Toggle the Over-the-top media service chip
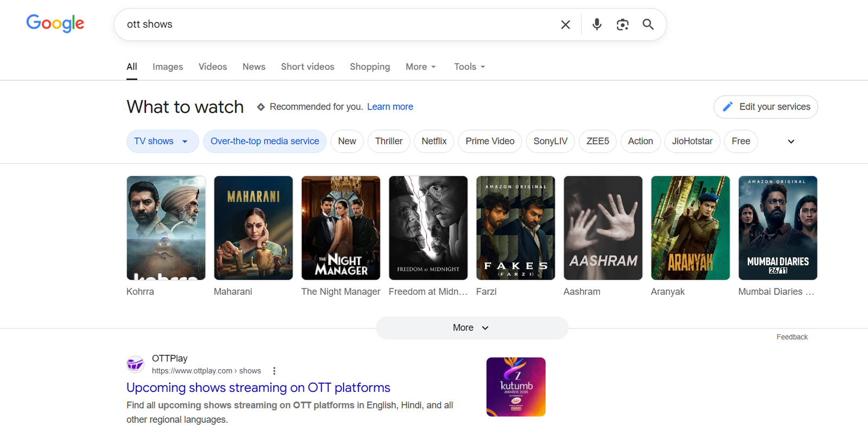 265,141
